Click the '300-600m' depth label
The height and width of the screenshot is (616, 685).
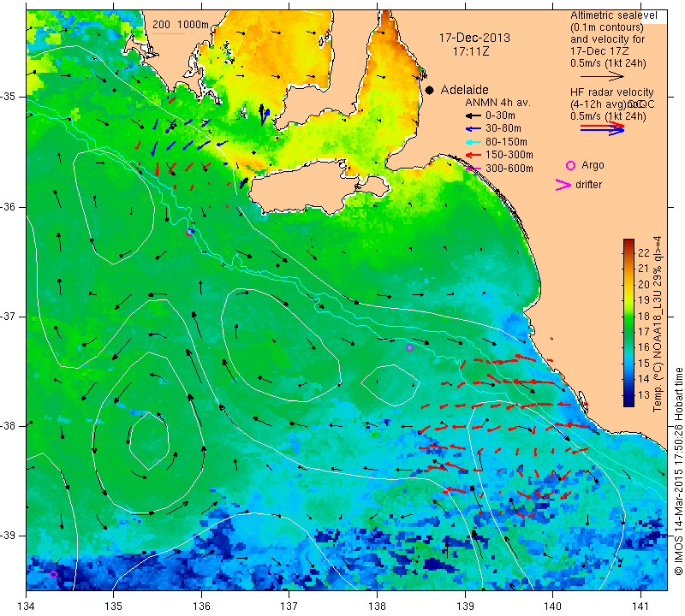click(x=509, y=169)
